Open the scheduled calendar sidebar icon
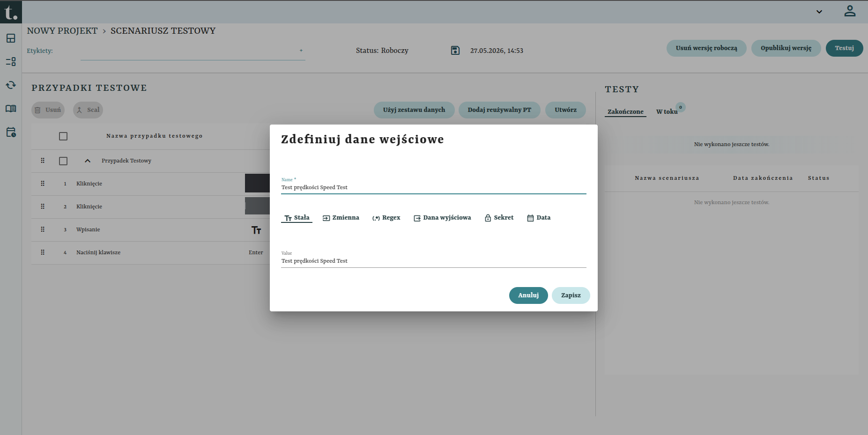This screenshot has width=868, height=435. (11, 132)
